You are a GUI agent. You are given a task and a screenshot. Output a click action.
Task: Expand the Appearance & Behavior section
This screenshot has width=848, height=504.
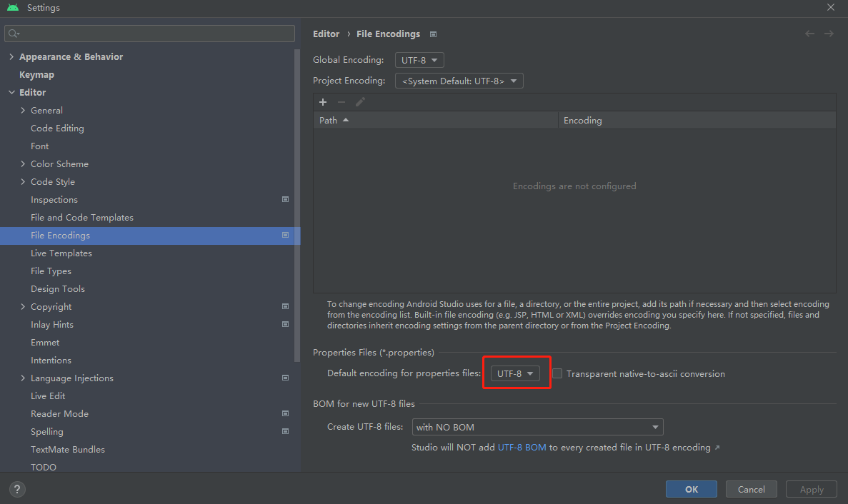click(x=11, y=56)
